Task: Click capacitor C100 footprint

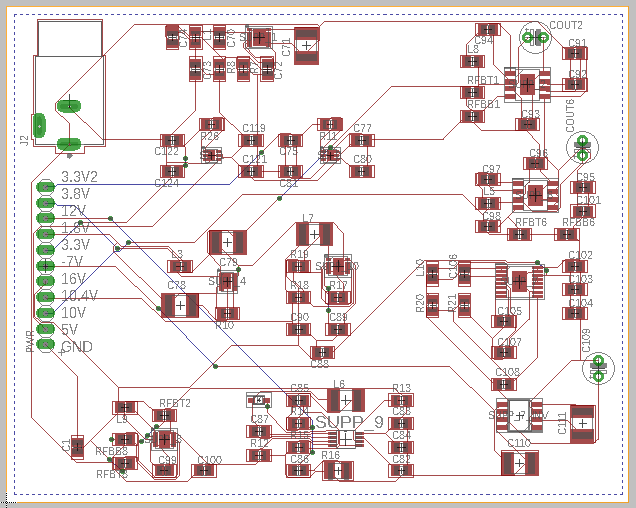Action: pos(209,471)
